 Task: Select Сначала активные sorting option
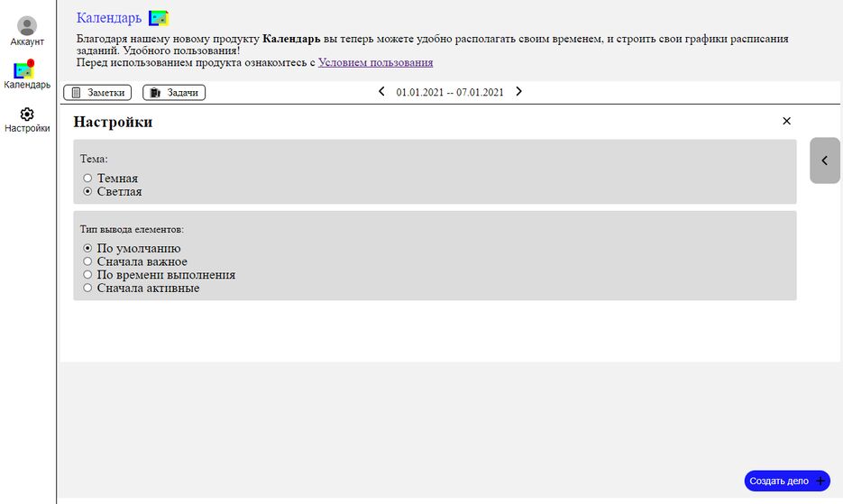87,288
